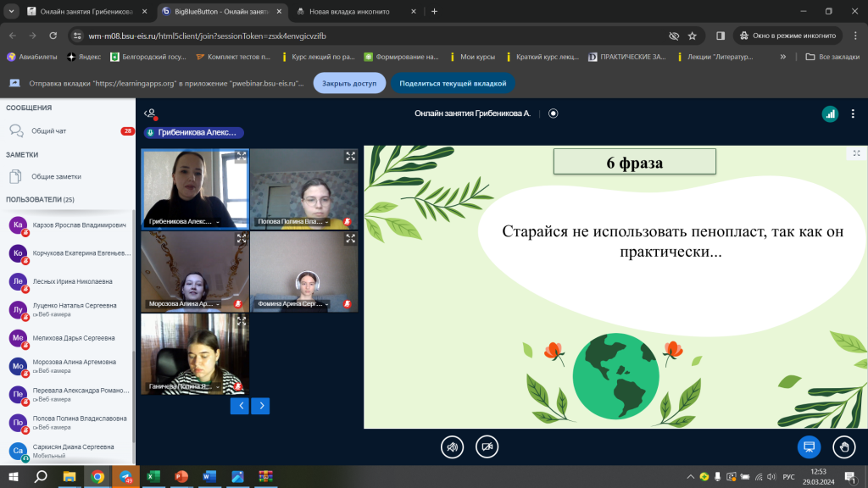
Task: Open File Explorer from the taskbar
Action: (70, 476)
